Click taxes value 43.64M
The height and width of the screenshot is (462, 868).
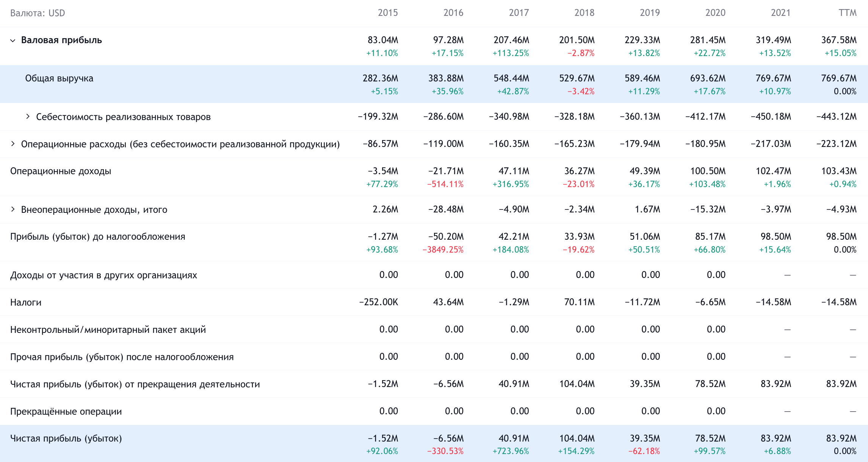click(448, 302)
